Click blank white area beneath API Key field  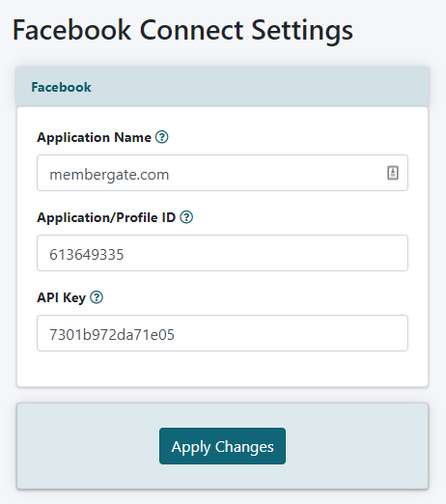click(222, 369)
